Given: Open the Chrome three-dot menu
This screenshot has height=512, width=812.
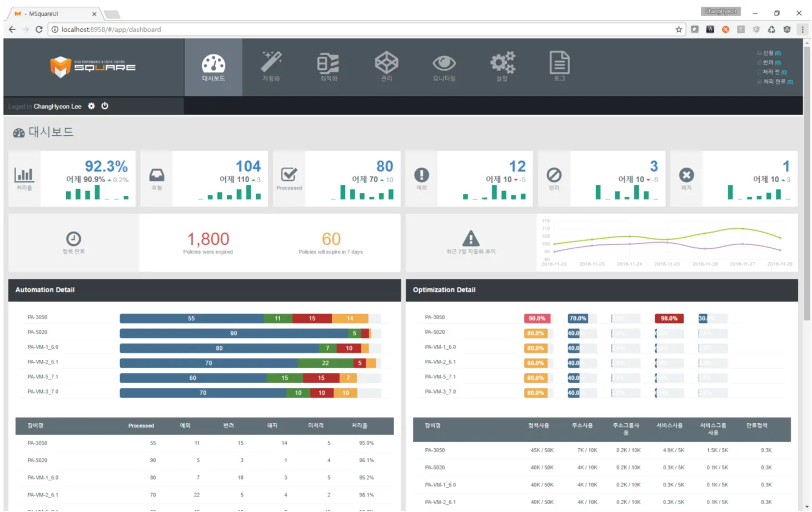Looking at the screenshot, I should [802, 29].
